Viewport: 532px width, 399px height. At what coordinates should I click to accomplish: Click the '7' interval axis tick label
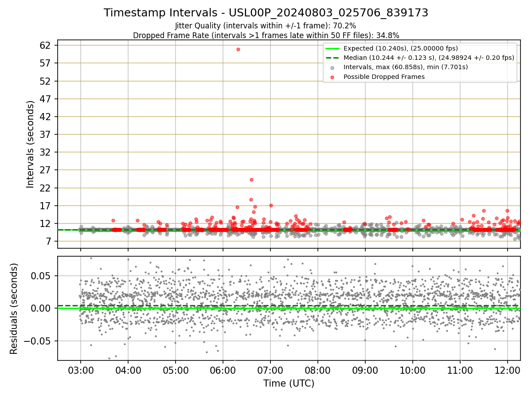[x=49, y=241]
